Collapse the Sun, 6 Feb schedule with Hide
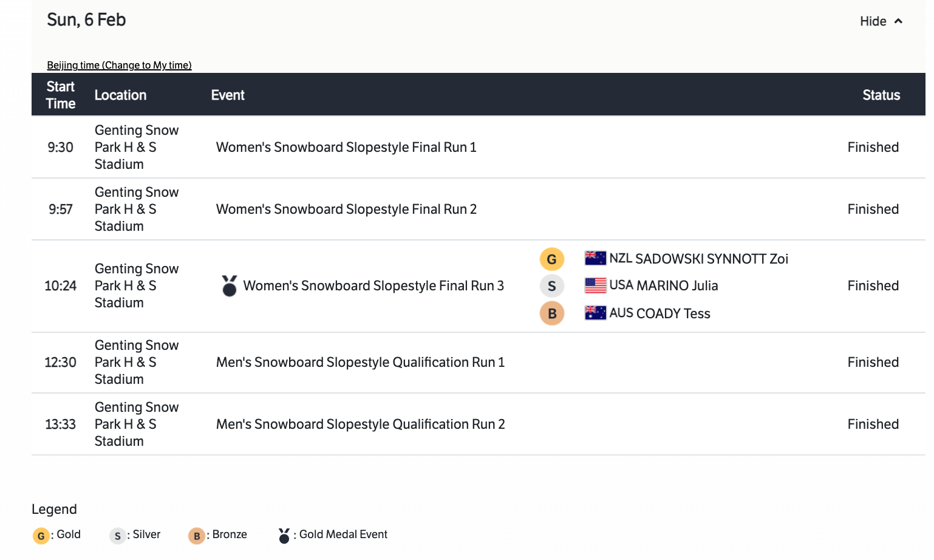This screenshot has width=934, height=560. (873, 21)
